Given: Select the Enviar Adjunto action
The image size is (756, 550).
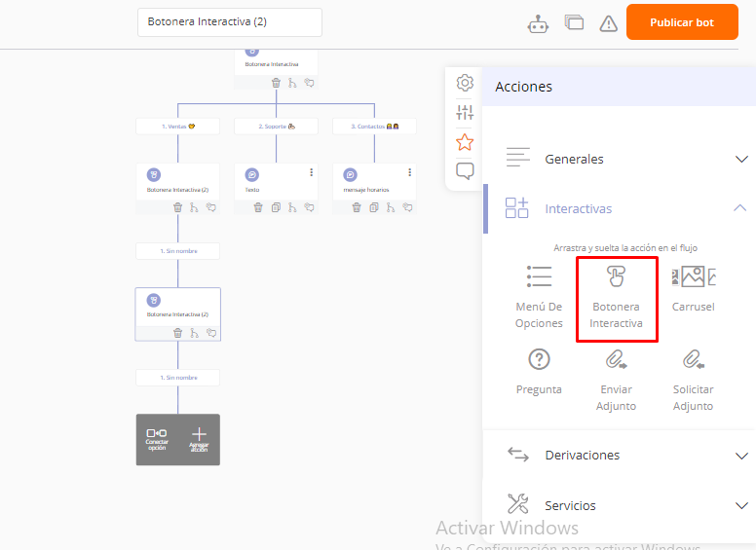Looking at the screenshot, I should (x=616, y=380).
